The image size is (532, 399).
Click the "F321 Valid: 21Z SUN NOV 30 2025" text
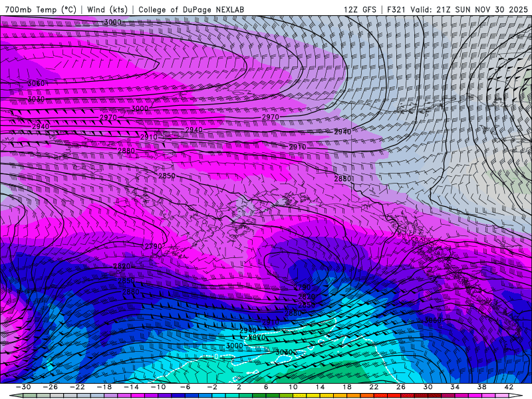point(458,9)
